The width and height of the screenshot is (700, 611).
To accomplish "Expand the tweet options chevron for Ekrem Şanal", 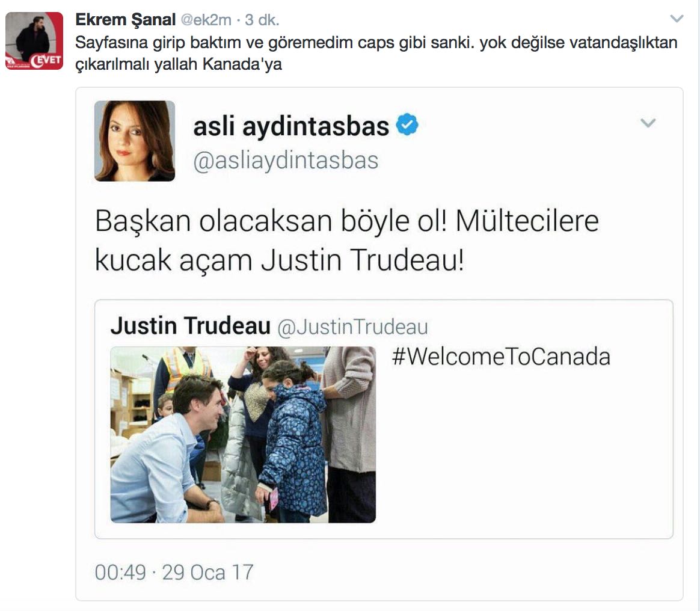I will [677, 19].
